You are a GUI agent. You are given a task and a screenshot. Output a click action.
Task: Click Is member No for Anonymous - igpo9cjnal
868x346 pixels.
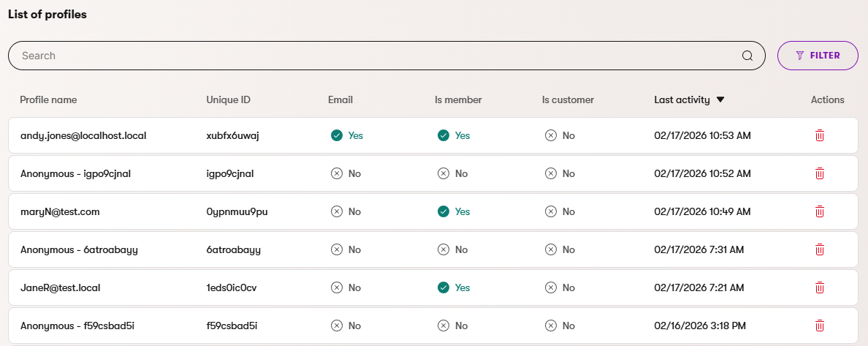pyautogui.click(x=453, y=173)
